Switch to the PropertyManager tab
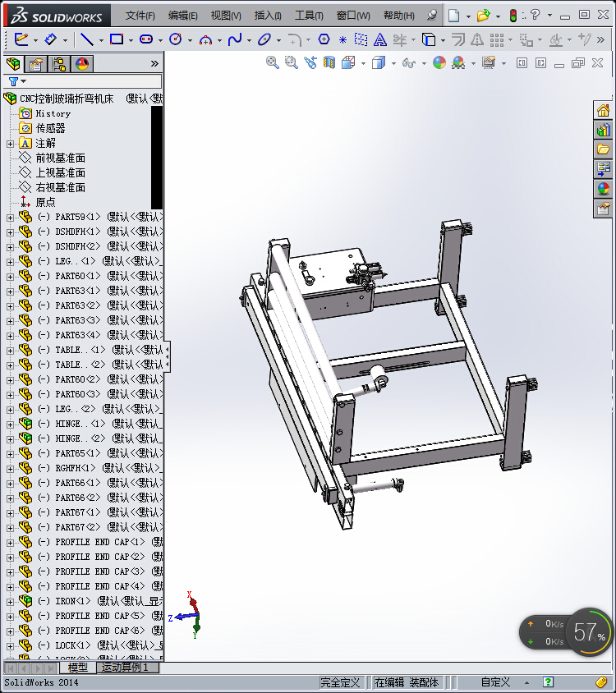616x693 pixels. click(36, 65)
